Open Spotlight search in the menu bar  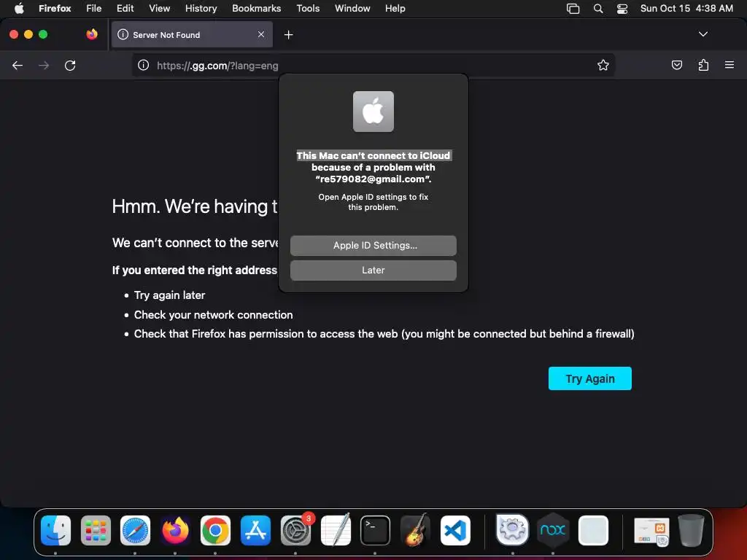point(598,9)
